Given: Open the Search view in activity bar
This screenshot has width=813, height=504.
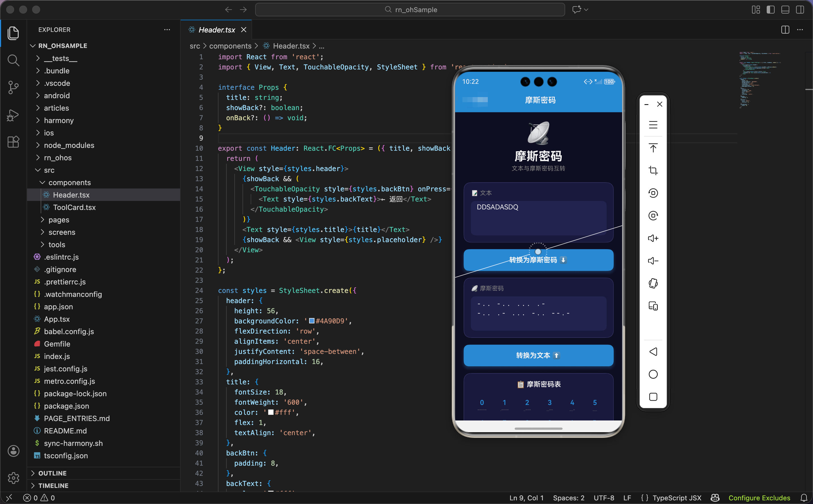Looking at the screenshot, I should pyautogui.click(x=13, y=60).
